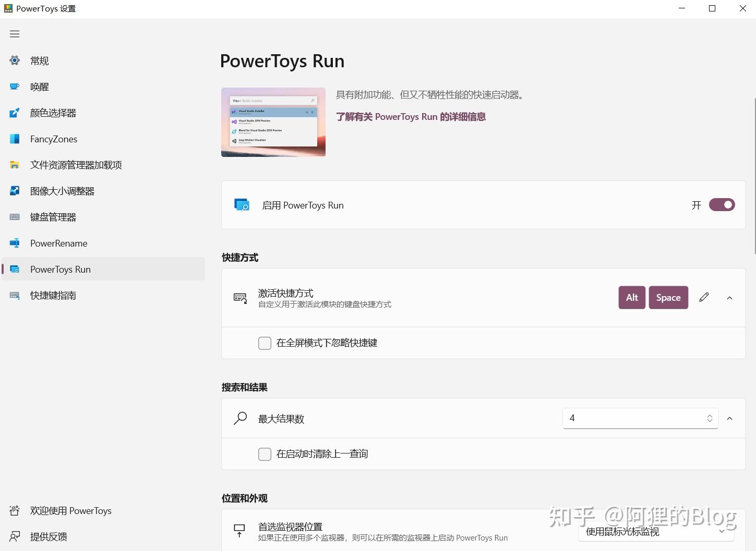Click the 启用 PowerToys Run module icon
Viewport: 756px width, 551px height.
242,205
